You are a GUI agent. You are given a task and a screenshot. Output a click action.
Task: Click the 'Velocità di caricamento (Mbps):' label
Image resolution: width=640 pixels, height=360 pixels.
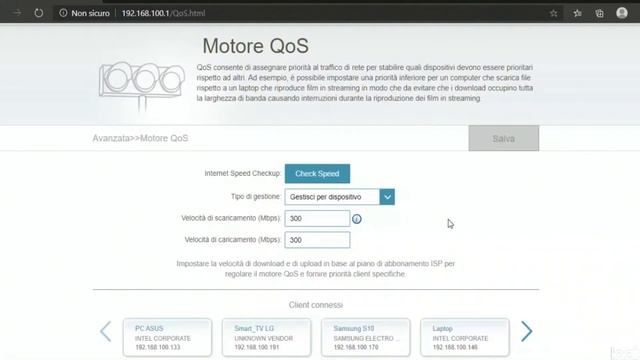(233, 240)
